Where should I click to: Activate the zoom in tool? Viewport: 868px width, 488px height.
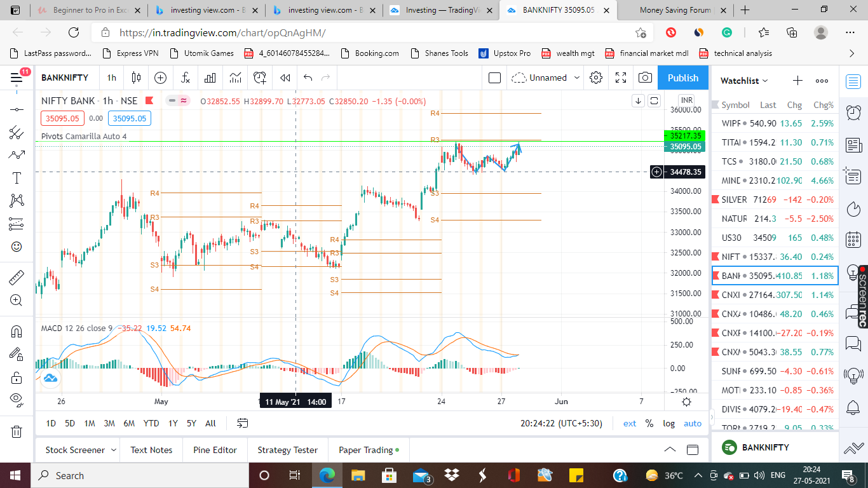pyautogui.click(x=17, y=301)
